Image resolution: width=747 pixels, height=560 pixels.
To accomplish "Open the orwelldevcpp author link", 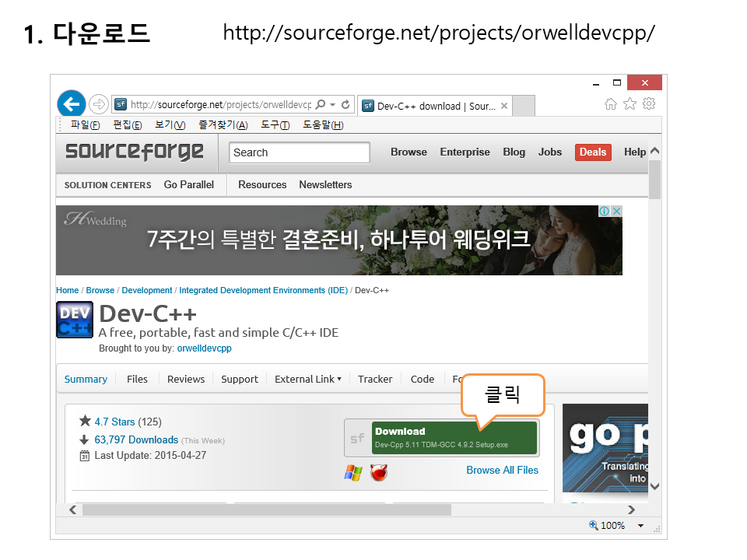I will pyautogui.click(x=205, y=348).
